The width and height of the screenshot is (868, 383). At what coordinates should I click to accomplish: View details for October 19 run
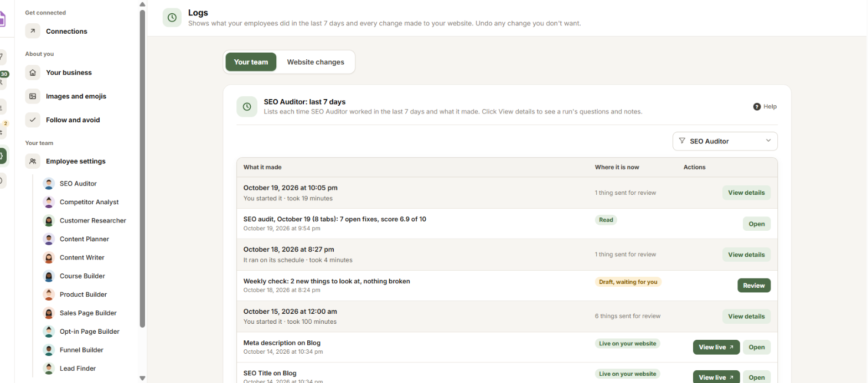[746, 193]
